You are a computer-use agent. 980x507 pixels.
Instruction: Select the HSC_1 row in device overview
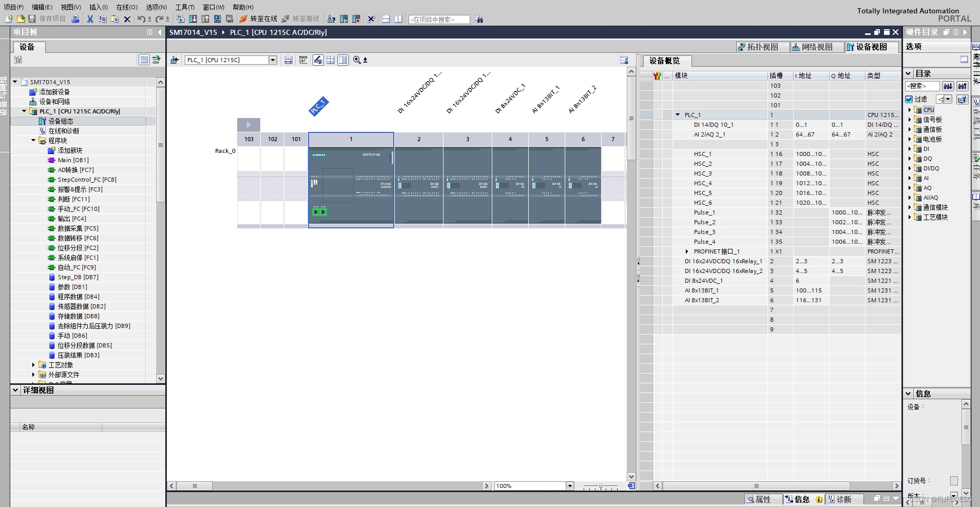770,154
